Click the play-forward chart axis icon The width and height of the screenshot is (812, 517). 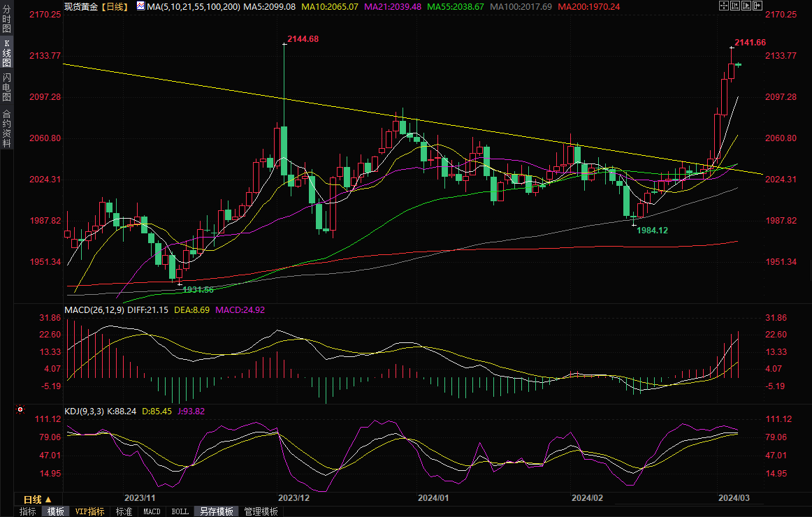pos(746,6)
